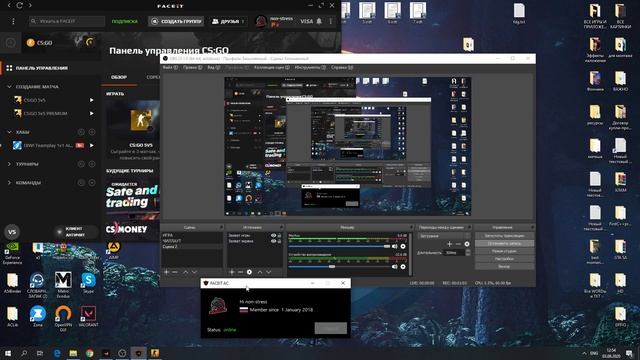This screenshot has height=360, width=640.
Task: Open the Коллекция сцен menu in OBS
Action: tap(271, 67)
